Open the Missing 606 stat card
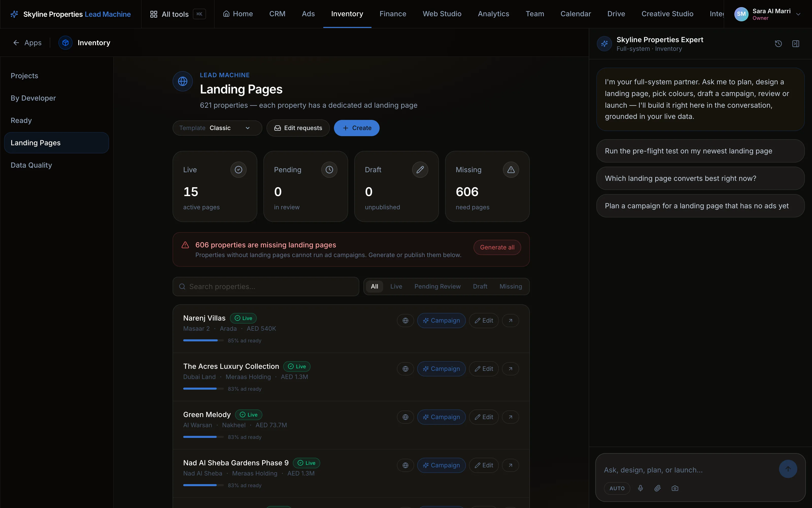 tap(487, 186)
